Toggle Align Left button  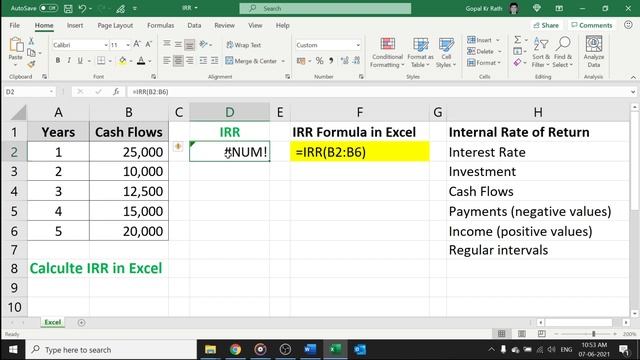[x=167, y=61]
